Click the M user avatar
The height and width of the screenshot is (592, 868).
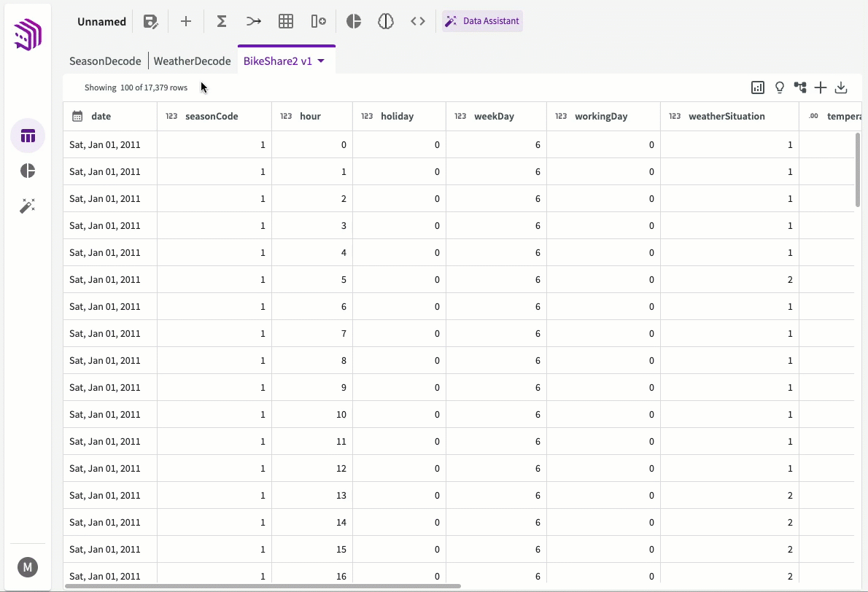[28, 567]
